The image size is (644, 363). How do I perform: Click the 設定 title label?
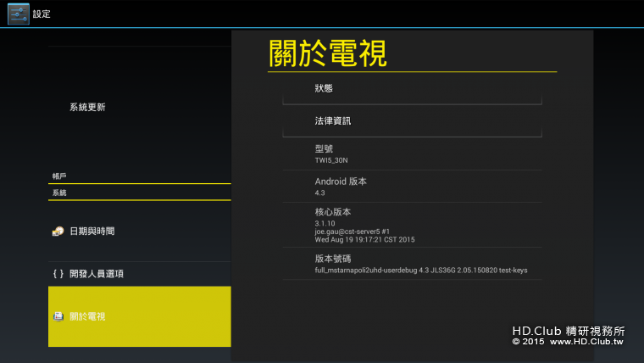click(42, 14)
